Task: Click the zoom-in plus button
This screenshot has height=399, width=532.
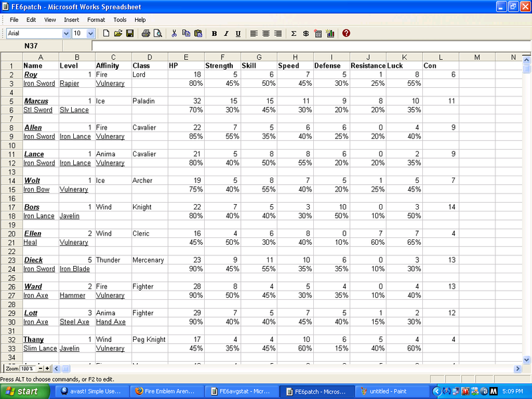Action: pos(47,368)
